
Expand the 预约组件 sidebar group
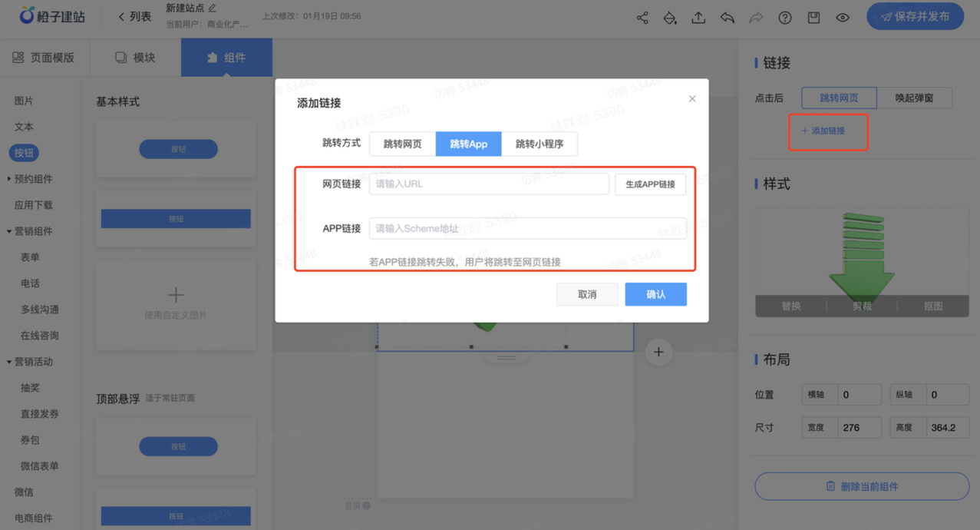pyautogui.click(x=34, y=178)
